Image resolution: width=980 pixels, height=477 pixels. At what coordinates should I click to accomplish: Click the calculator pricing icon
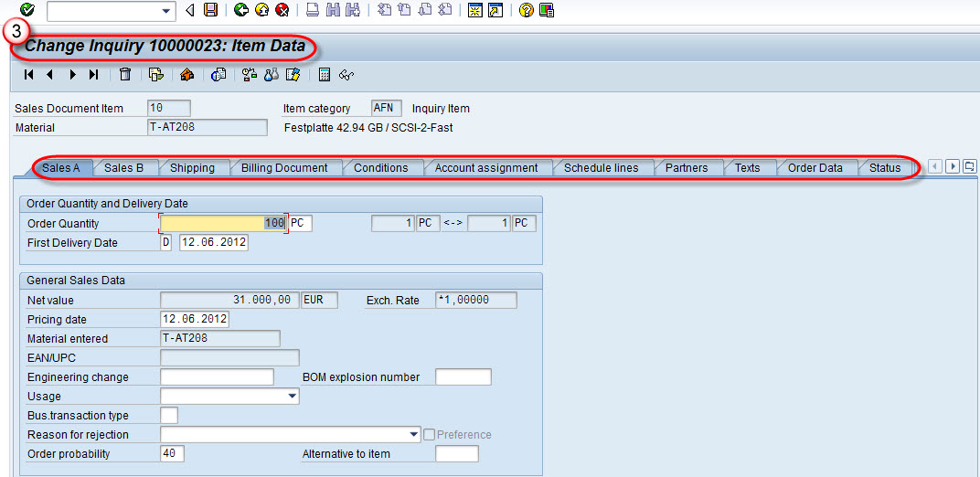click(x=325, y=75)
